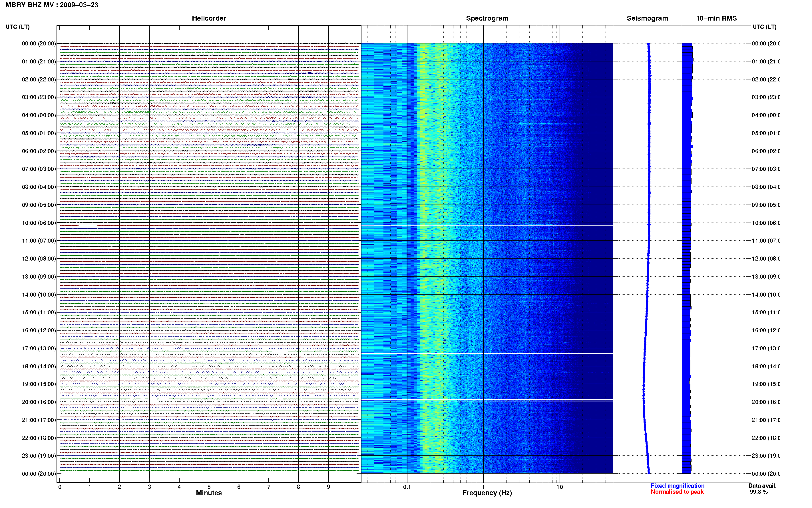Select the "Helicorder" panel heading
Viewport: 812px width, 508px height.
209,19
